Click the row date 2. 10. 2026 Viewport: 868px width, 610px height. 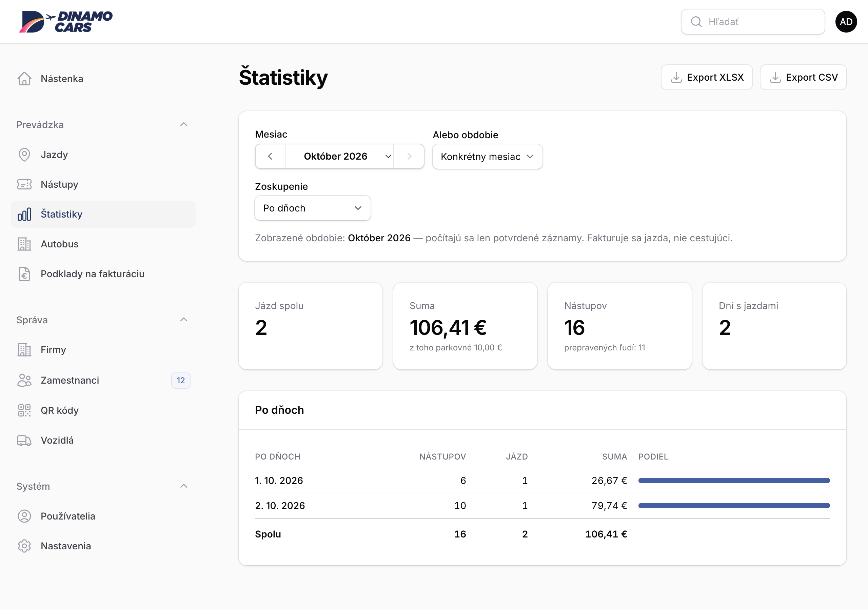pos(280,506)
